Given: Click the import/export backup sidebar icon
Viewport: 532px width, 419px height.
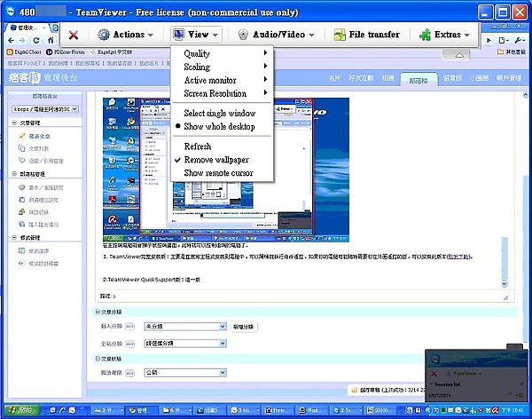Looking at the screenshot, I should tap(21, 225).
